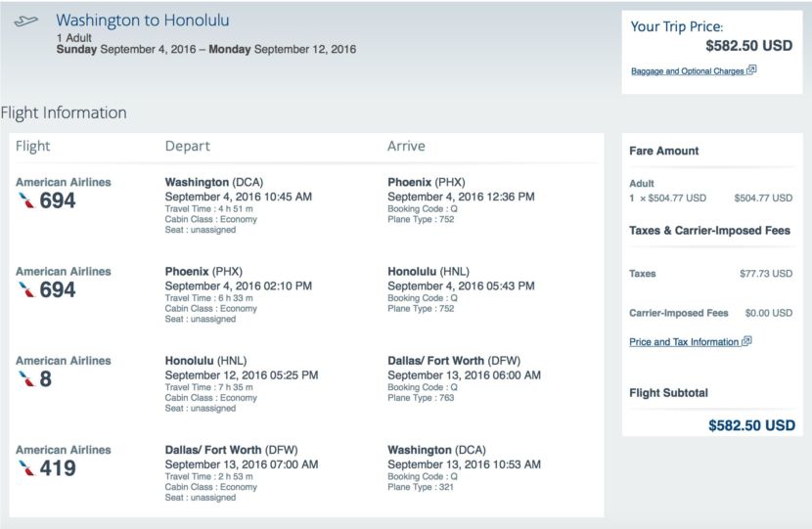This screenshot has width=812, height=529.
Task: Open the Baggage and Optional Charges link
Action: pos(688,71)
